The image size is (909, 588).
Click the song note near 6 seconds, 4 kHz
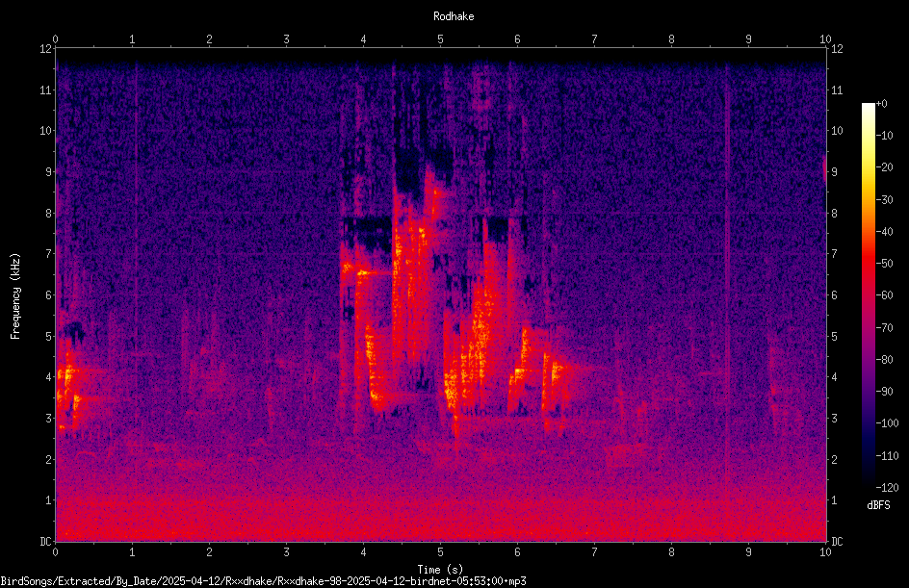[x=519, y=371]
